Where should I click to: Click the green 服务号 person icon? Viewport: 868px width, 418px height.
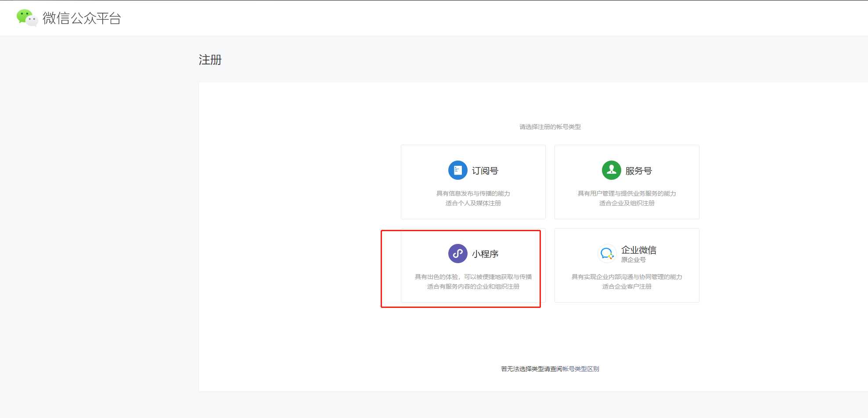click(x=611, y=170)
